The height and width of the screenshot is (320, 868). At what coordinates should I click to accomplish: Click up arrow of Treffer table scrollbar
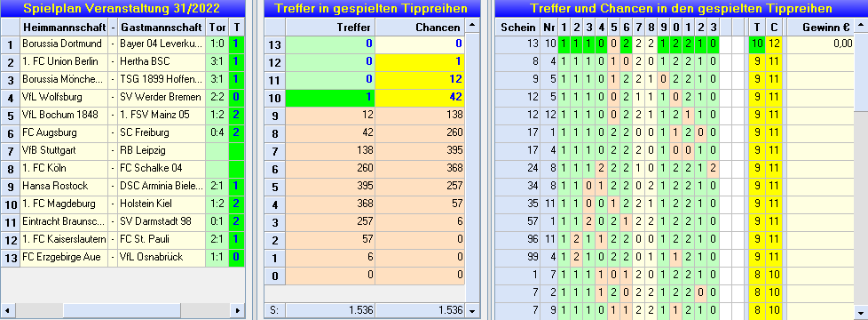point(471,26)
